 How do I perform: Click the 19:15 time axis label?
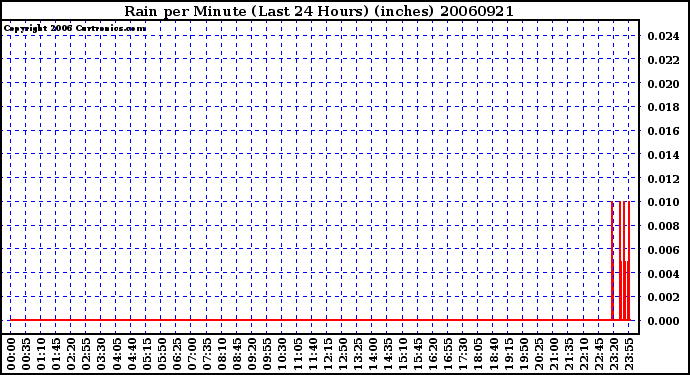point(508,354)
